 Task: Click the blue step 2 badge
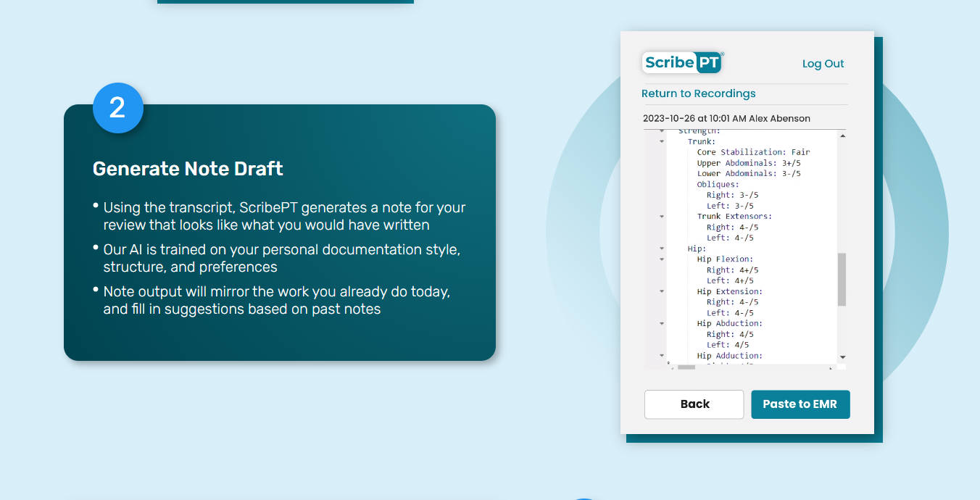pos(117,108)
